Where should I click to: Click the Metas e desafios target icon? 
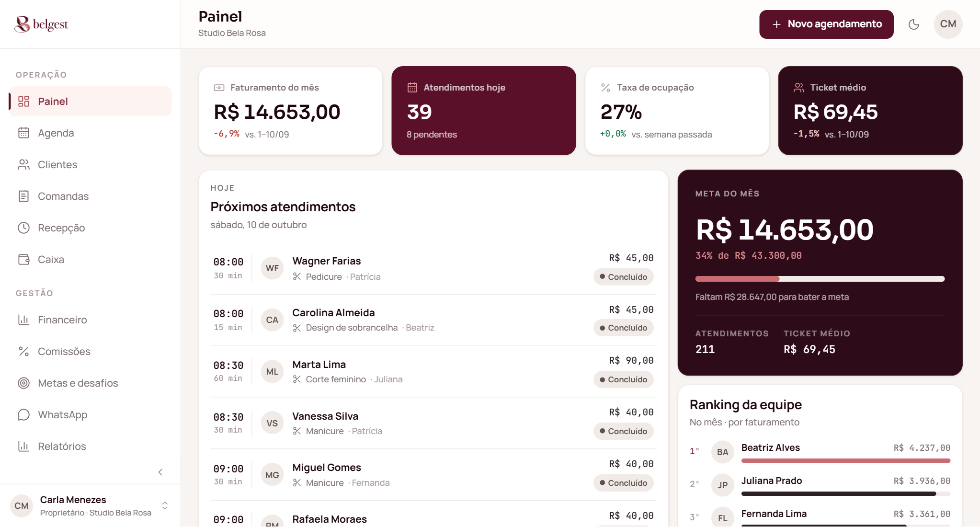point(23,383)
